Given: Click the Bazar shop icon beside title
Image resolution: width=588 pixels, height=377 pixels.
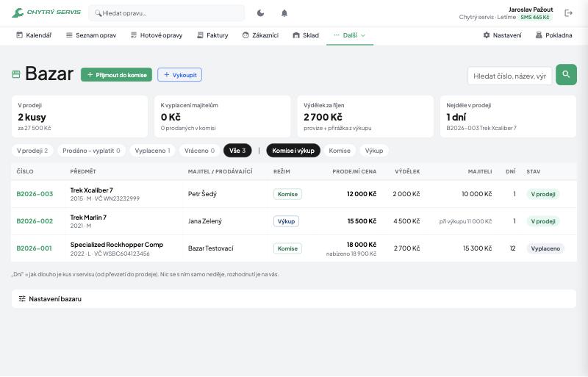Looking at the screenshot, I should (x=16, y=74).
